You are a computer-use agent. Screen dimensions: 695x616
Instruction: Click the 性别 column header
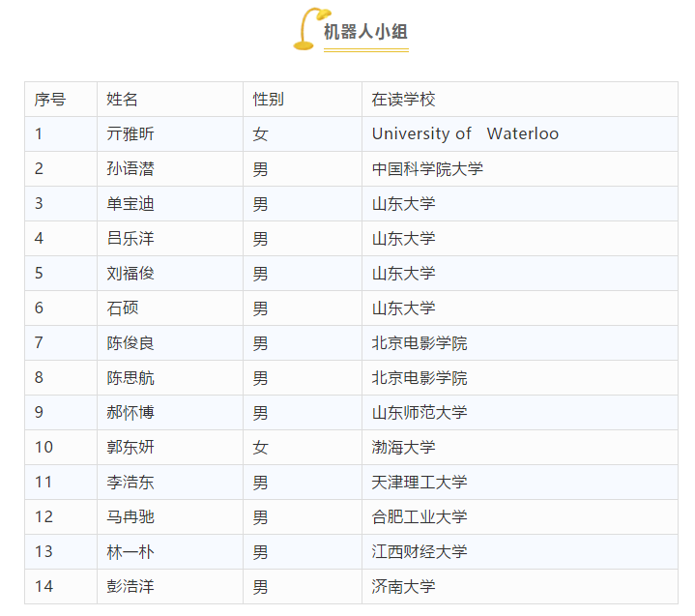point(269,100)
